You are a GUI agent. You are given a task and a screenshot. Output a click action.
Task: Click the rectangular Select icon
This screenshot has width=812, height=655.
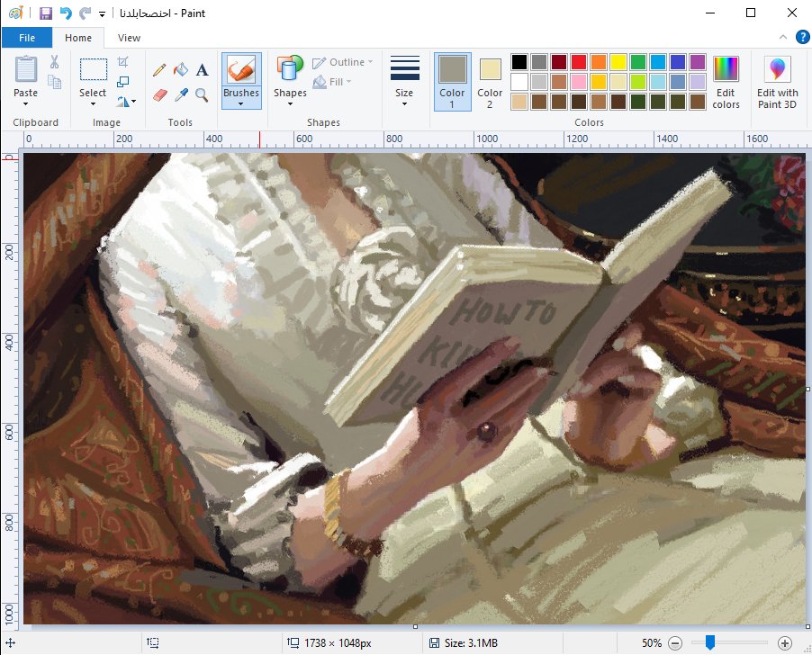[x=94, y=69]
